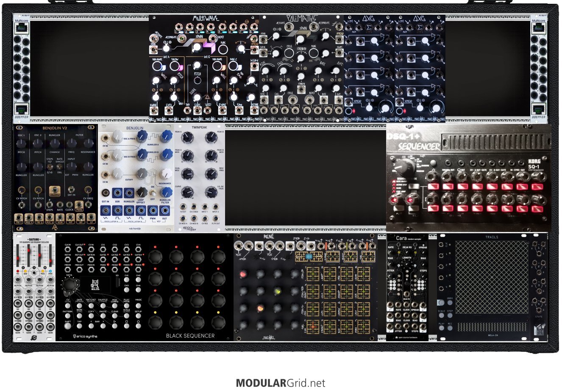
Task: Tap the TAP tempo button
Action: [79, 326]
